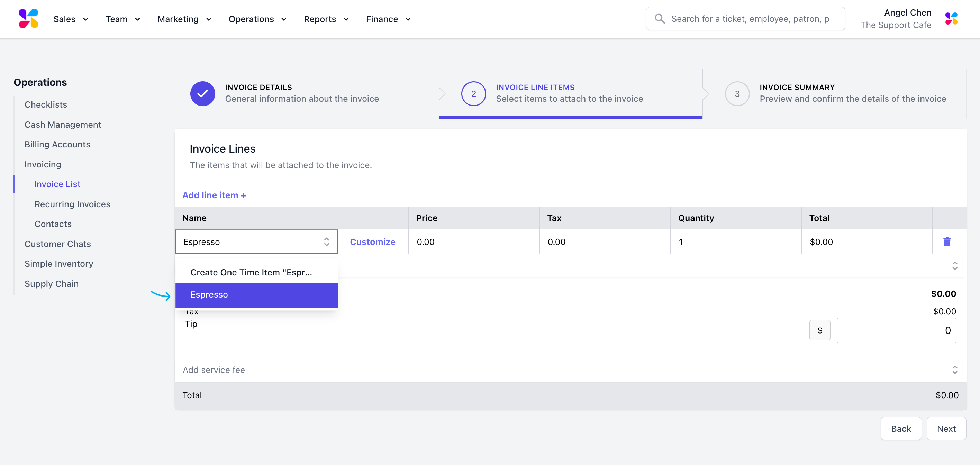Click the colorful app logo in header
980x465 pixels.
[x=28, y=19]
